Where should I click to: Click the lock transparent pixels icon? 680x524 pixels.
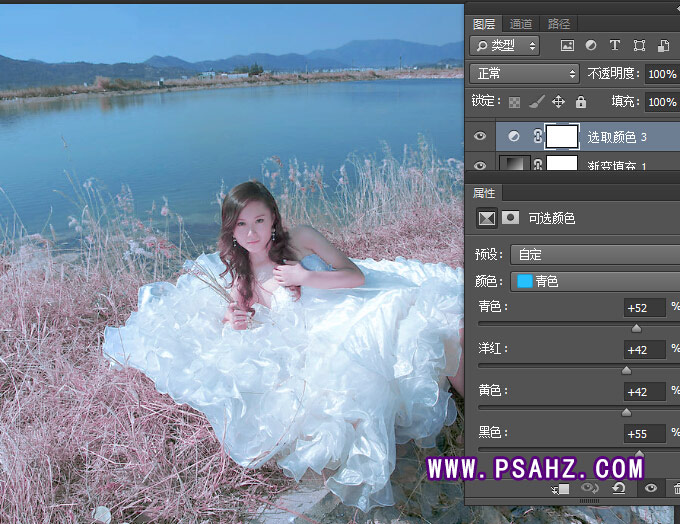click(514, 102)
